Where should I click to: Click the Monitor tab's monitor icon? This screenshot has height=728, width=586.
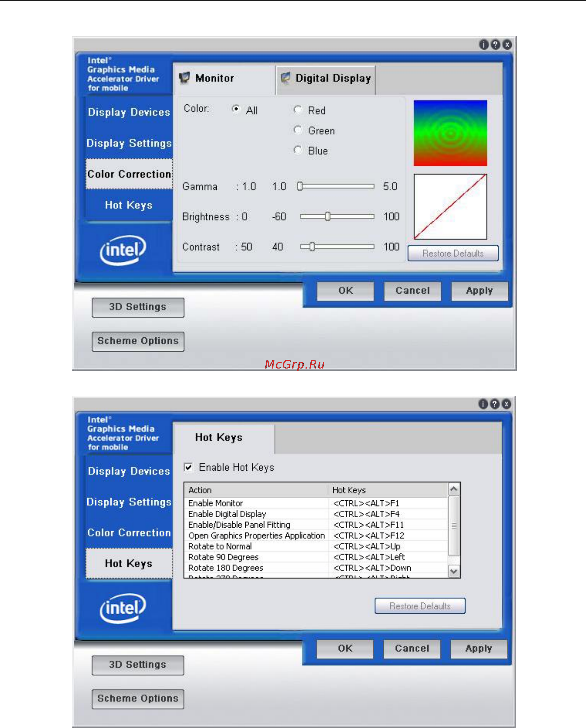[x=184, y=78]
